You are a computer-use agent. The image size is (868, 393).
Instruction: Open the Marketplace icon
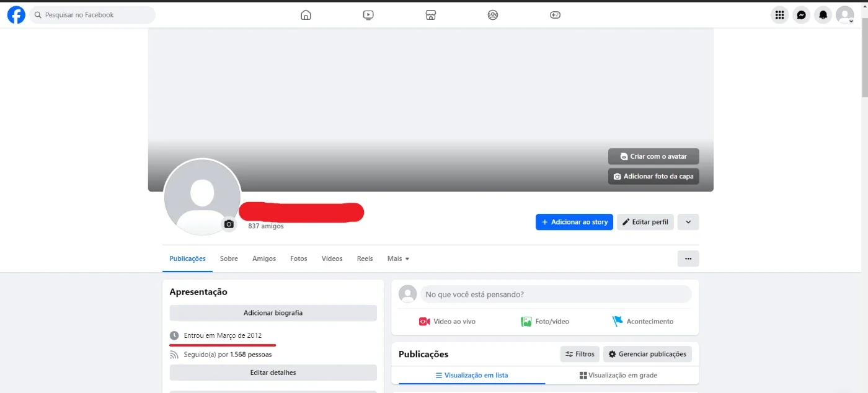coord(431,15)
